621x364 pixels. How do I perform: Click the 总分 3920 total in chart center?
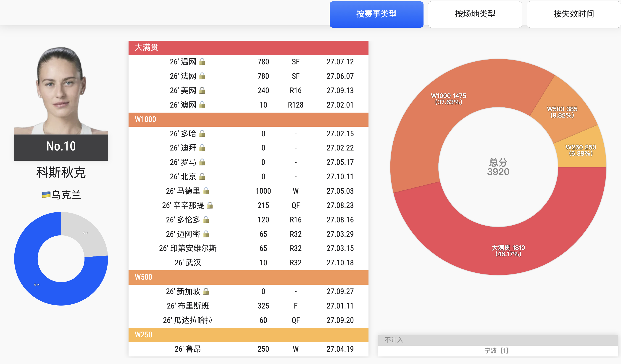pos(498,167)
